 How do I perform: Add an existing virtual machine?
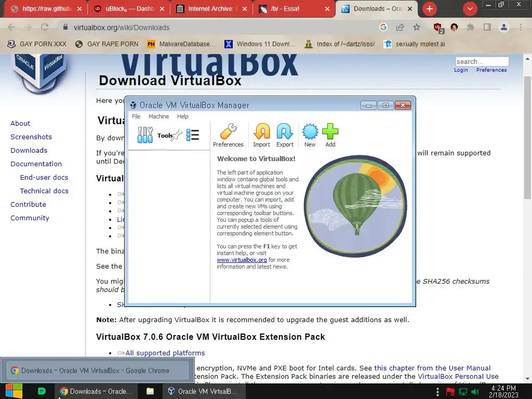(x=330, y=136)
